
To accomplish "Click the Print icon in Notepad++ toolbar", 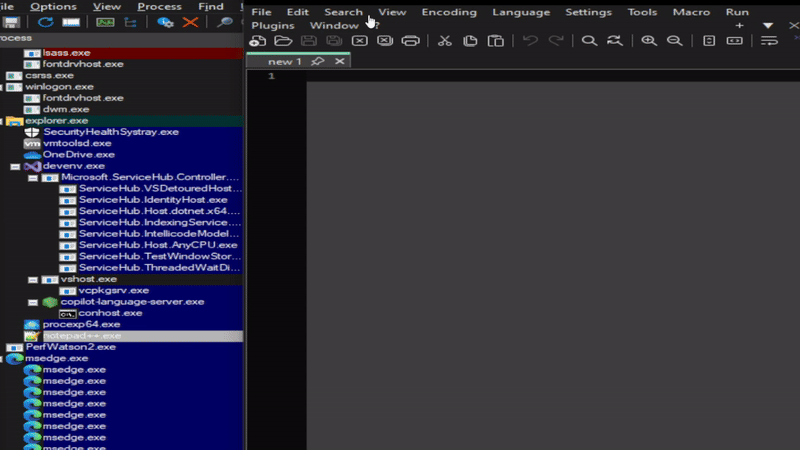I will point(410,41).
